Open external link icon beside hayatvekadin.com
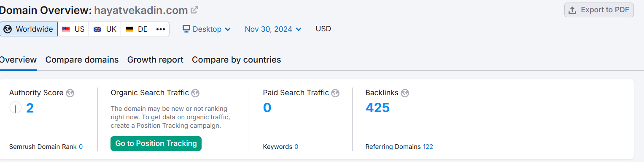This screenshot has height=162, width=644. (x=194, y=10)
